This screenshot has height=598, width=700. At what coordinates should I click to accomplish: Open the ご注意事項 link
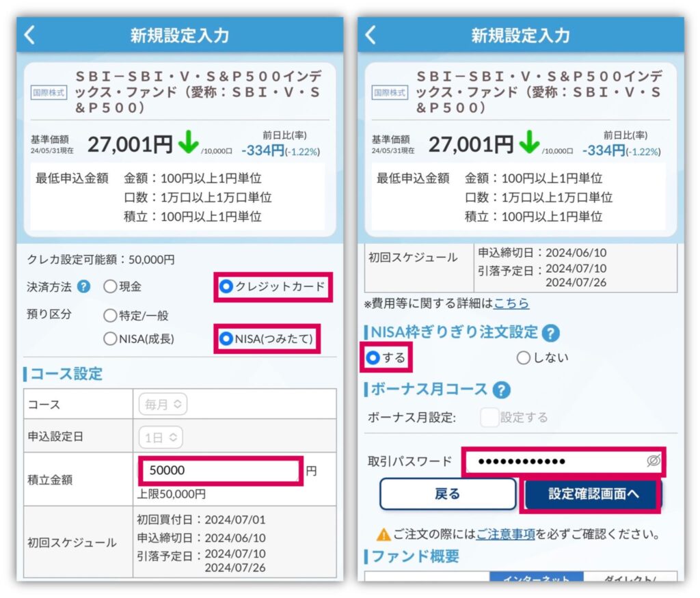506,534
